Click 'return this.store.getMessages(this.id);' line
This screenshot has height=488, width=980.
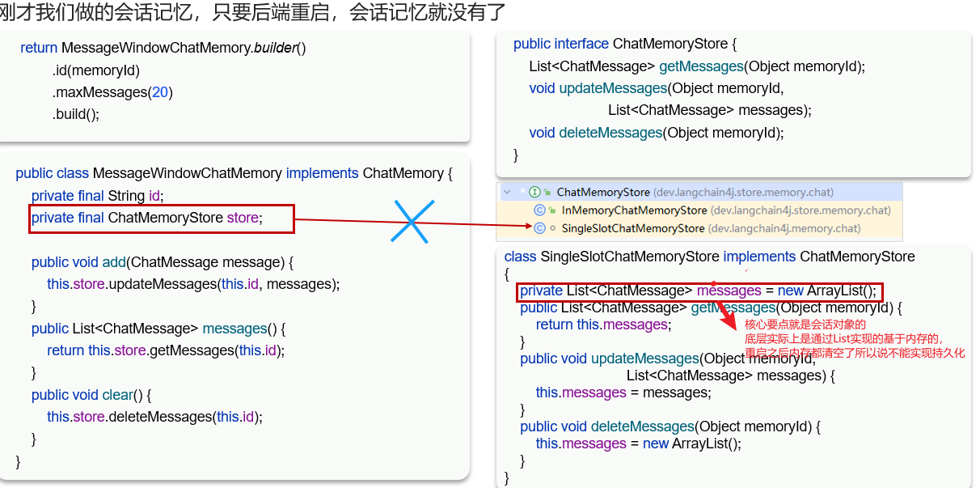[x=166, y=350]
